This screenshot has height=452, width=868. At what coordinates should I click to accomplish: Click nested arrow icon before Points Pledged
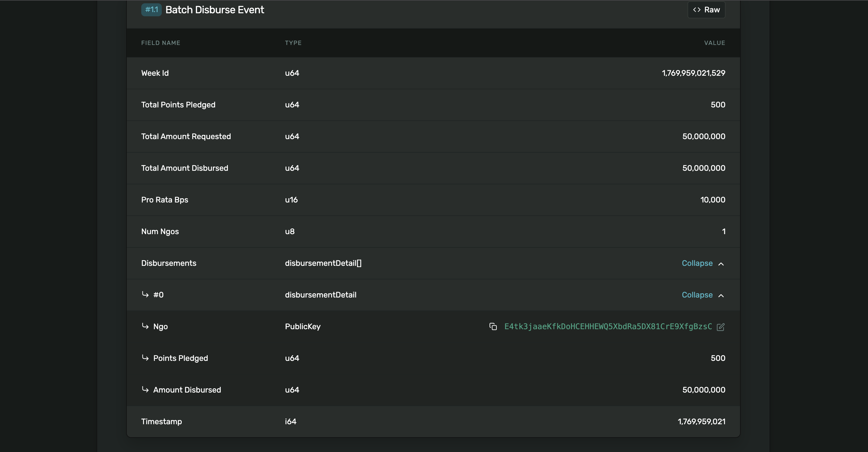click(145, 358)
